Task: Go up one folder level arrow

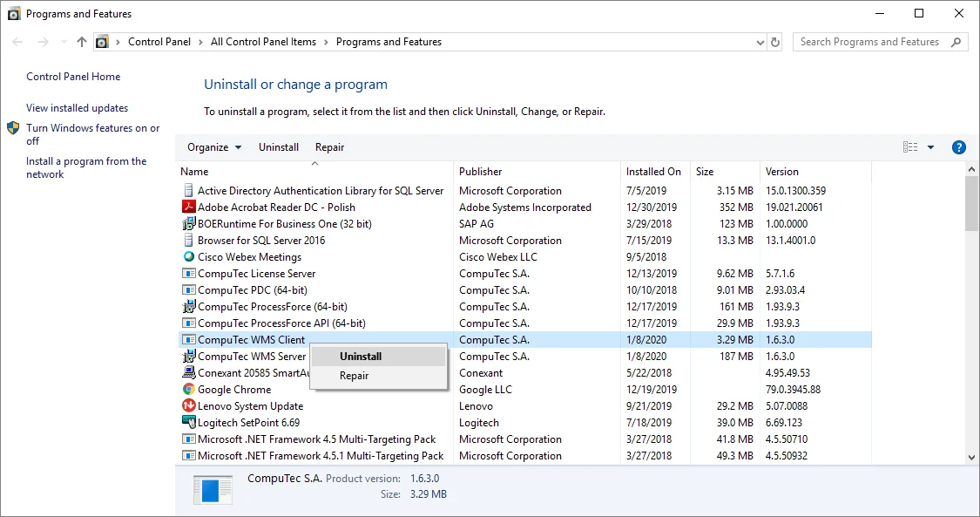Action: coord(82,42)
